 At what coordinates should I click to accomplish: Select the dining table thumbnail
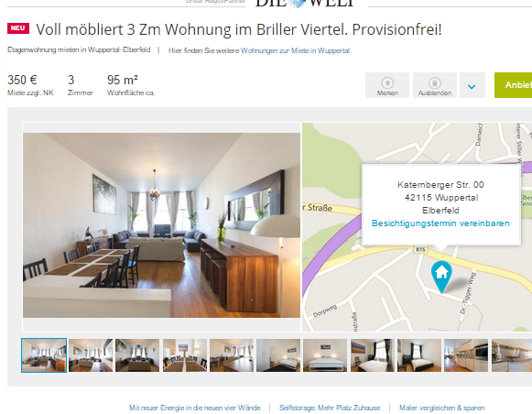pyautogui.click(x=185, y=355)
